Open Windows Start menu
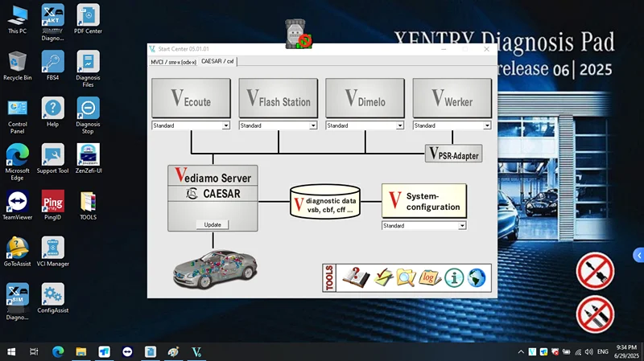This screenshot has height=361, width=644. pos(11,351)
